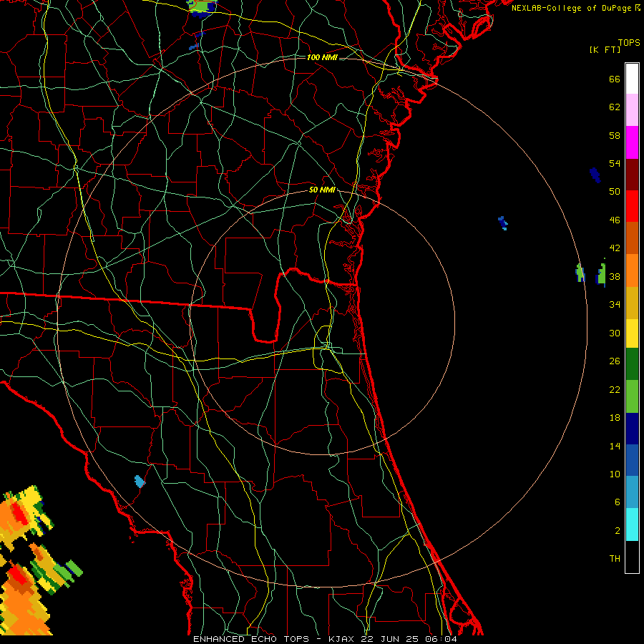Select the cyan legend swatch
The width and height of the screenshot is (644, 644).
point(632,525)
